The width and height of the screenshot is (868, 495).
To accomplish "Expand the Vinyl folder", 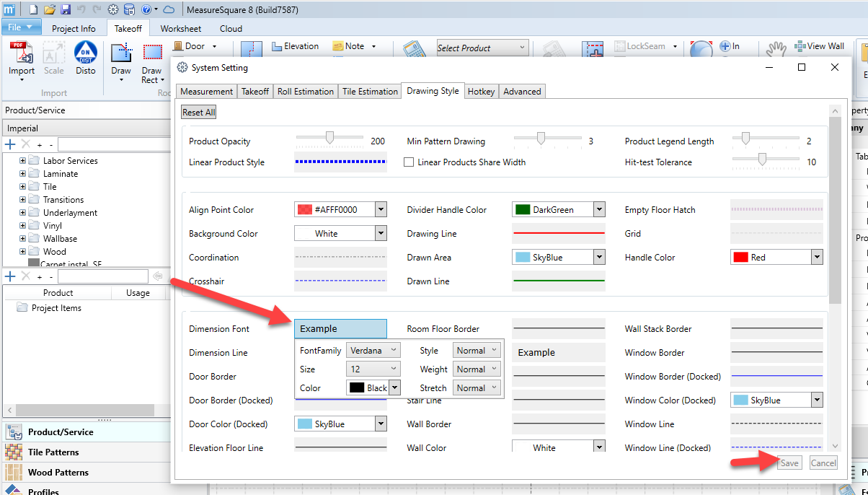I will [23, 226].
